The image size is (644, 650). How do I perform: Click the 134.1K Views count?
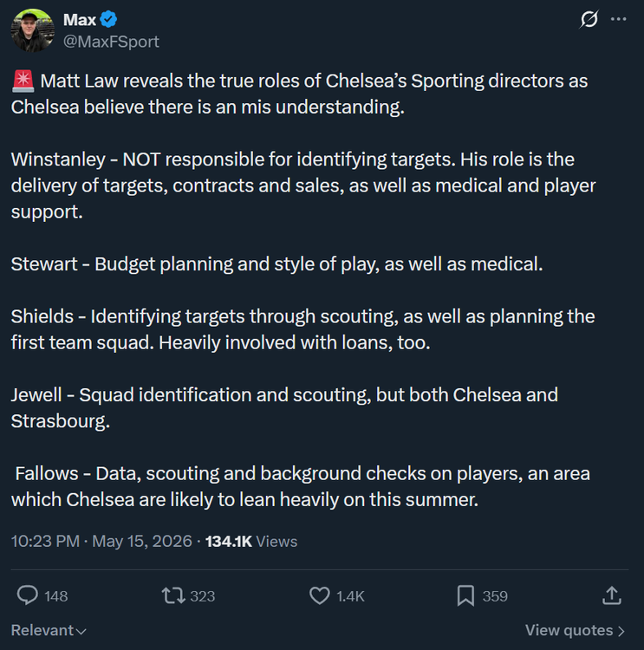tap(251, 541)
